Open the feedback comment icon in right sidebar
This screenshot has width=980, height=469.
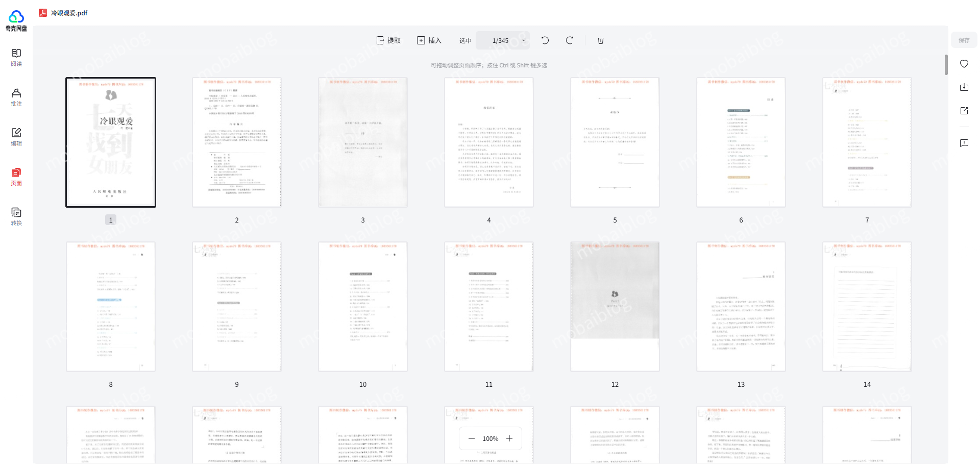964,143
